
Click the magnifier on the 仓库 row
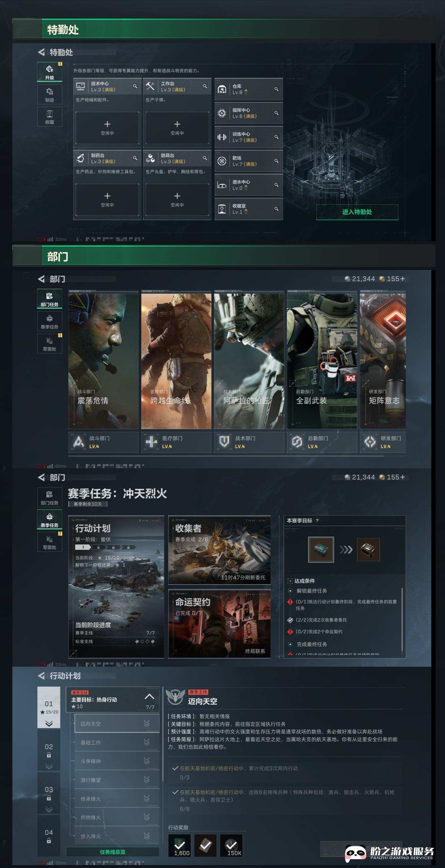click(276, 89)
